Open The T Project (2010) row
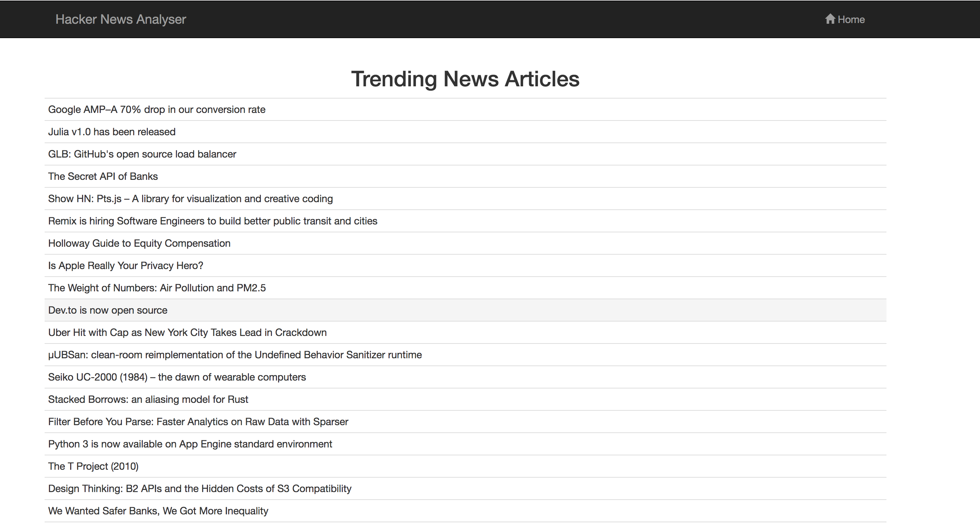Screen dimensions: 980x523 click(465, 466)
